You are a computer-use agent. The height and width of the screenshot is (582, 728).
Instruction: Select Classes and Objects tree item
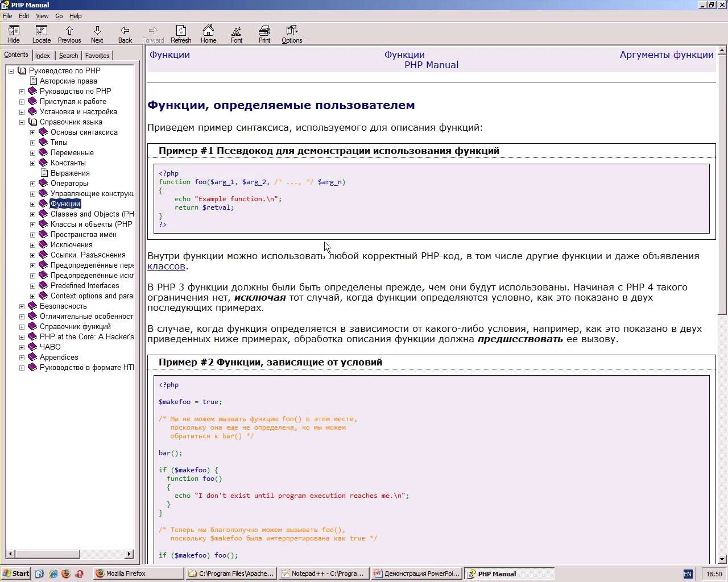click(92, 214)
